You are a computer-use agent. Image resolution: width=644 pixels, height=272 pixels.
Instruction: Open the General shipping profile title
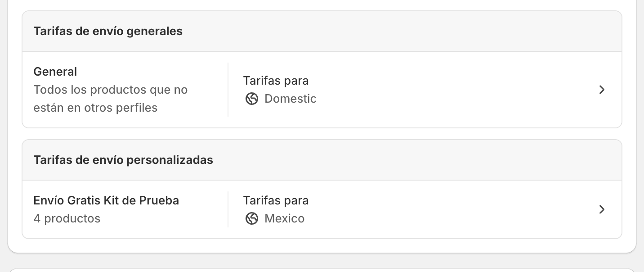(x=55, y=72)
